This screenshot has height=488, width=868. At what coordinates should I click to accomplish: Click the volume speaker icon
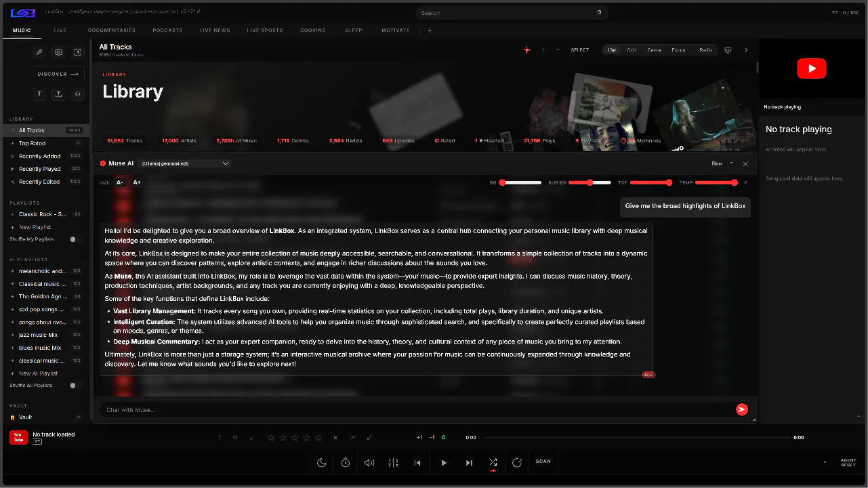pos(369,462)
